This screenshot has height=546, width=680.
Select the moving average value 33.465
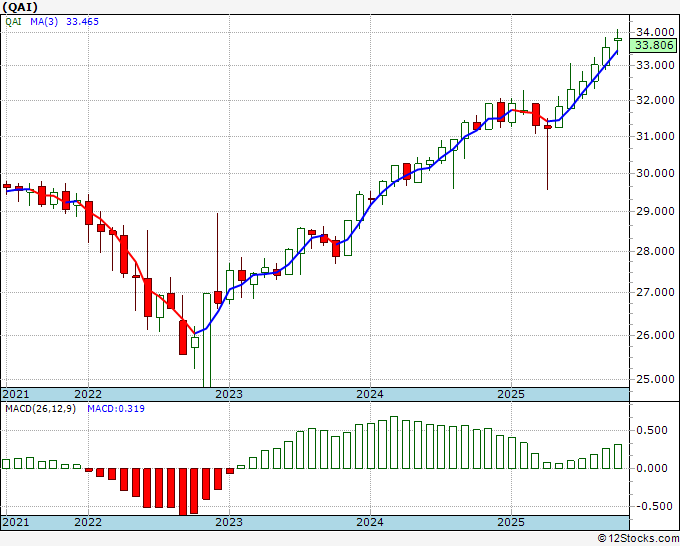click(x=82, y=22)
